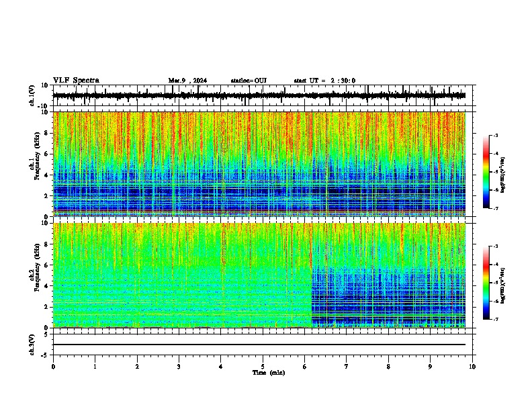Image resolution: width=532 pixels, height=411 pixels.
Task: Click the ch.2 spectrogram color bar
Action: coord(486,283)
